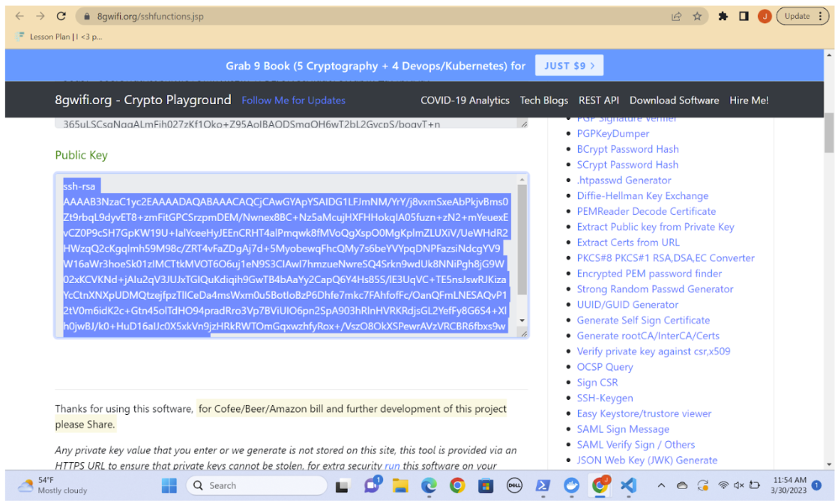Open the Tech Blogs menu item
The height and width of the screenshot is (504, 835).
pyautogui.click(x=543, y=100)
